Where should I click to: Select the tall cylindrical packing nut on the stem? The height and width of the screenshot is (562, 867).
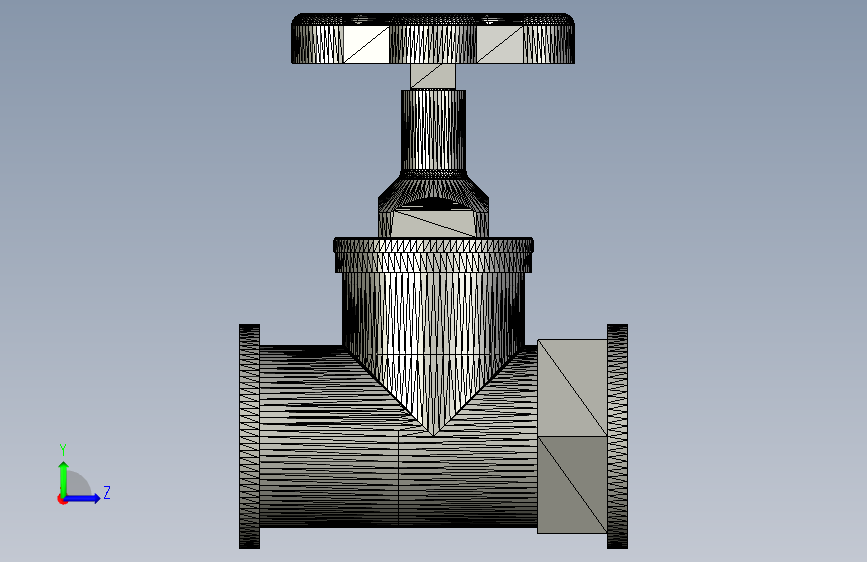coord(433,131)
